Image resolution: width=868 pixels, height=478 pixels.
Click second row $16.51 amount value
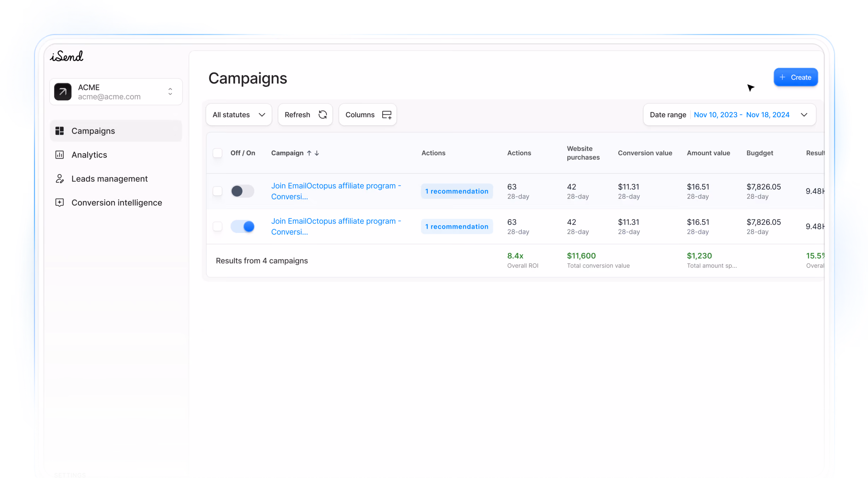click(698, 222)
